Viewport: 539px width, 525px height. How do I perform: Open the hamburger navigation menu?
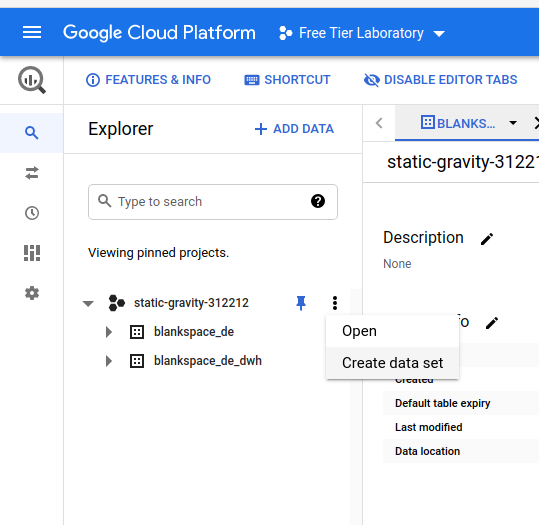32,32
